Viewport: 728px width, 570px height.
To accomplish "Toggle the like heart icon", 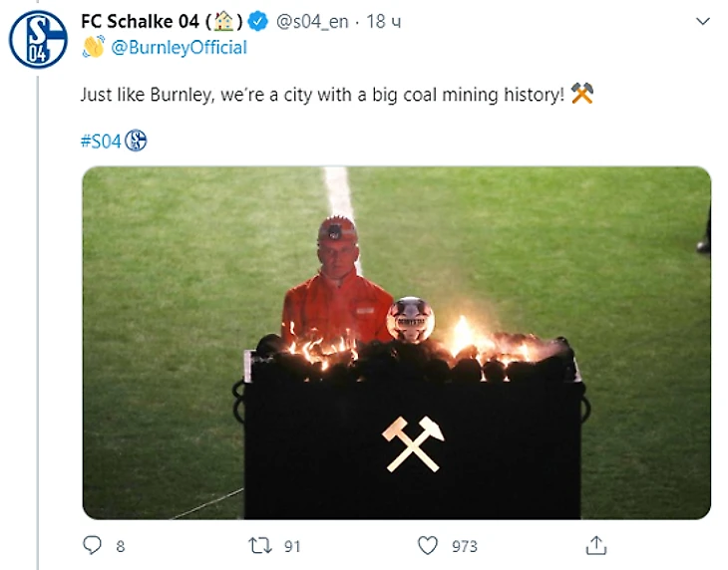I will point(428,545).
